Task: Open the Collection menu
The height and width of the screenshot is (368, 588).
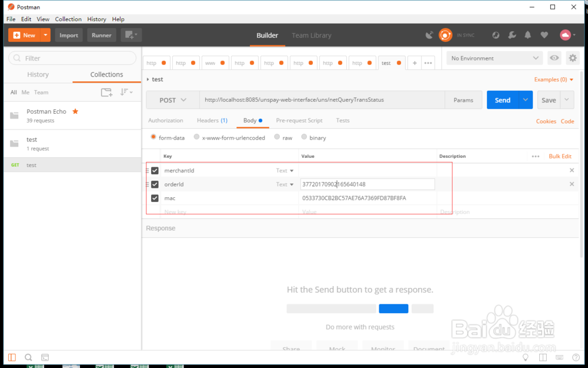Action: click(68, 19)
